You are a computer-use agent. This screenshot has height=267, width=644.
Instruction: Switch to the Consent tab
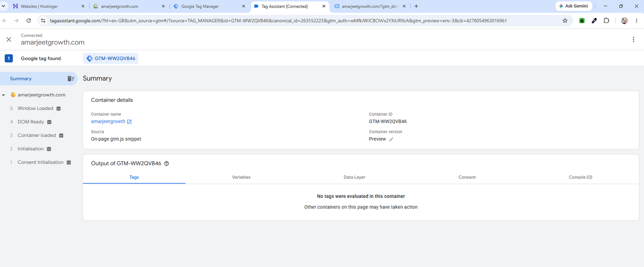pyautogui.click(x=467, y=177)
